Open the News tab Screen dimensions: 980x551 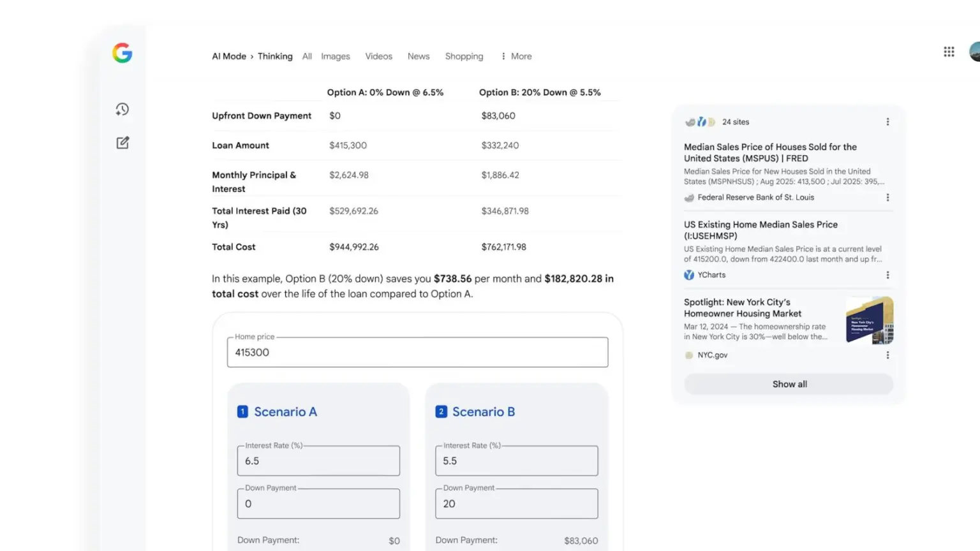coord(419,56)
